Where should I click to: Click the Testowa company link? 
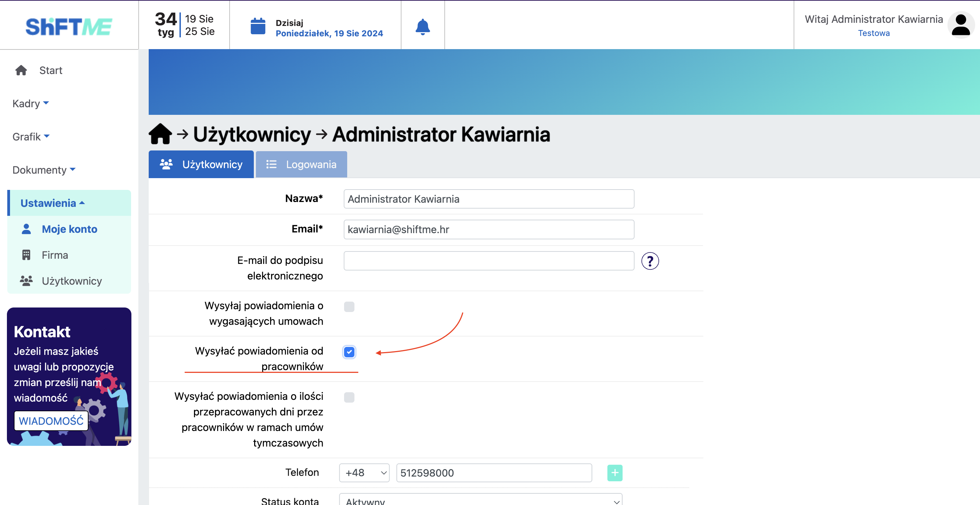tap(873, 33)
